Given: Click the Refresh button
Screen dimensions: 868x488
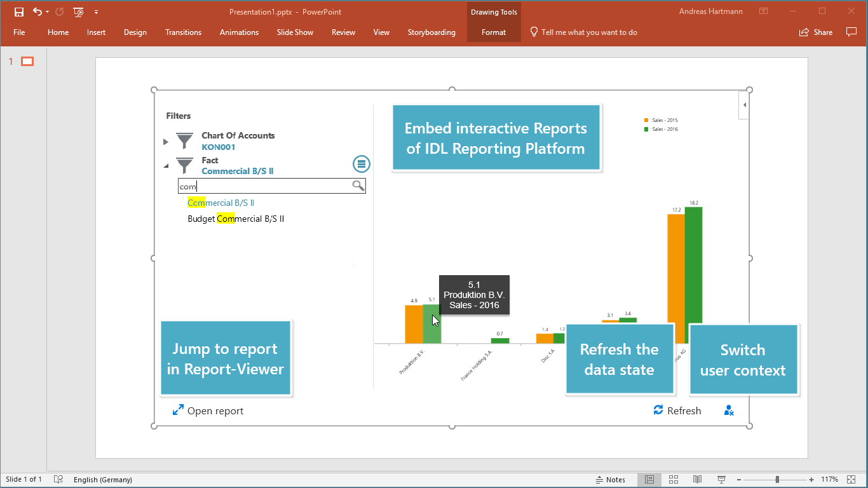Looking at the screenshot, I should point(677,410).
